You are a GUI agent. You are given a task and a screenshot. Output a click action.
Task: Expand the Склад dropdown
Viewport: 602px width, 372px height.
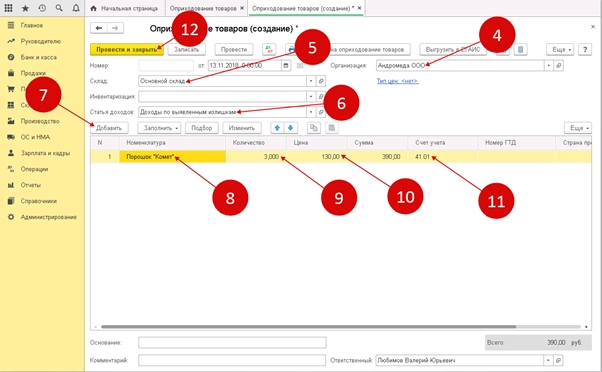pyautogui.click(x=311, y=81)
